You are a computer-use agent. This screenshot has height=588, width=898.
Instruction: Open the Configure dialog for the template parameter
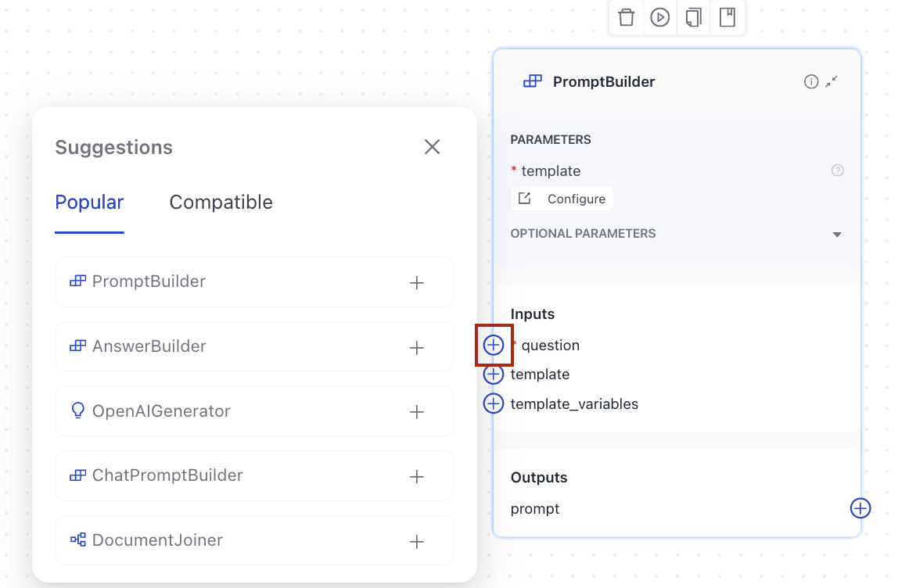562,198
